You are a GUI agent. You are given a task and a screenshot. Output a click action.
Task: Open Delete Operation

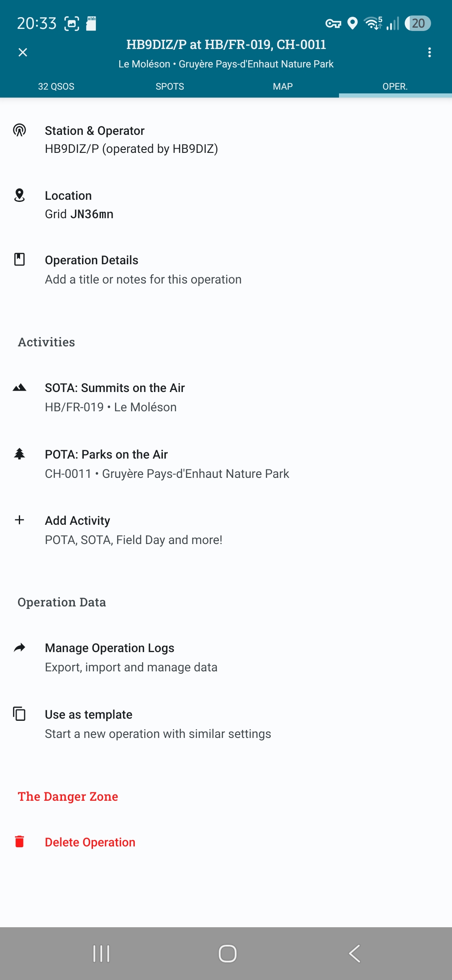[x=226, y=842]
